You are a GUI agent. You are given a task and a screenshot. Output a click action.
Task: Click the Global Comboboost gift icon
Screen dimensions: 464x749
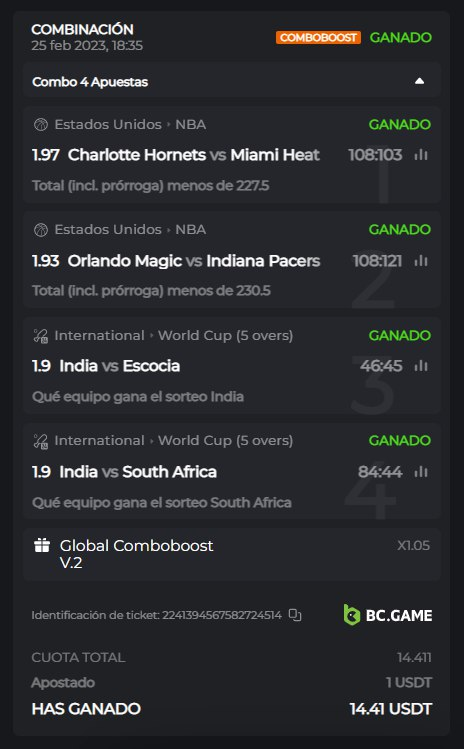(42, 546)
